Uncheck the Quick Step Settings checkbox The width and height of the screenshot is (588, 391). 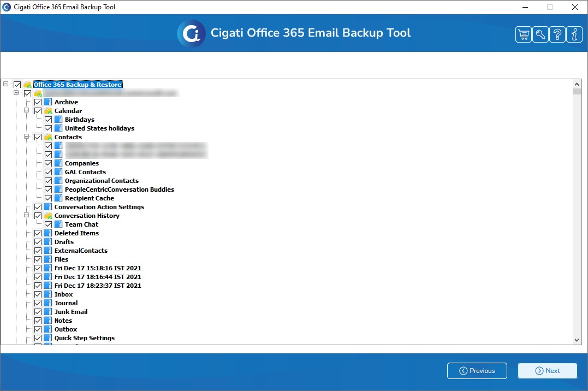[38, 338]
